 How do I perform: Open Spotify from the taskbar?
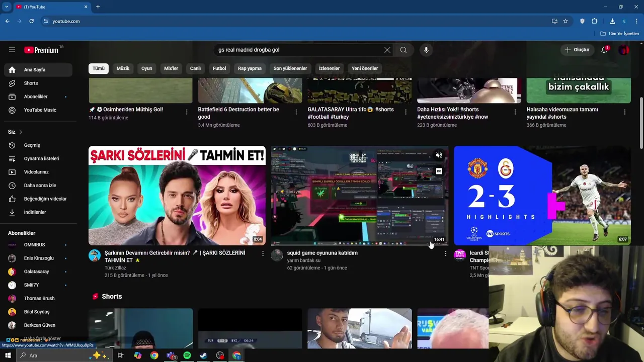pos(187,355)
